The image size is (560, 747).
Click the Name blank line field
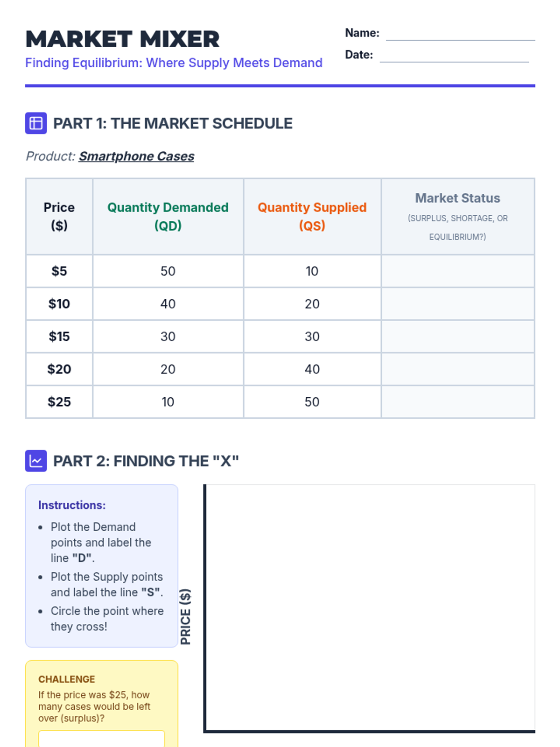pos(460,34)
